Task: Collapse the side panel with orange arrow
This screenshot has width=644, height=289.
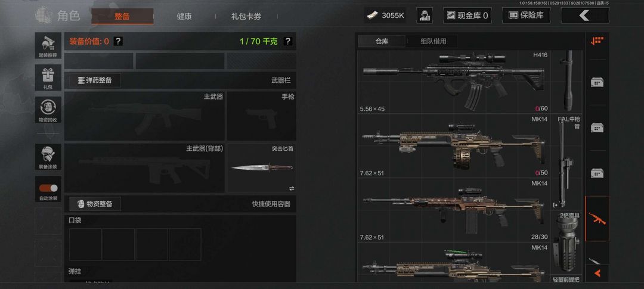Action: click(x=597, y=272)
